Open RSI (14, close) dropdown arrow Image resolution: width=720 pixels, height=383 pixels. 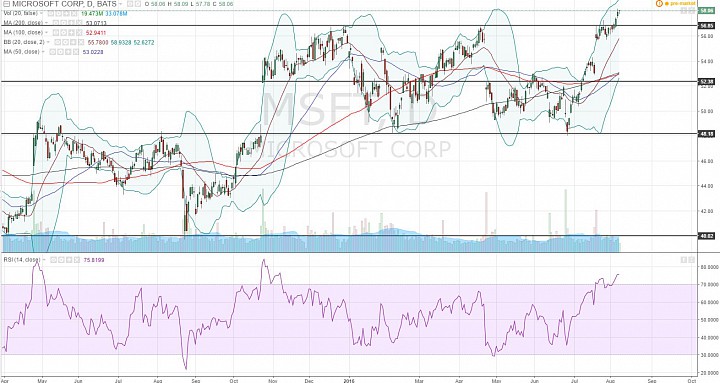45,260
